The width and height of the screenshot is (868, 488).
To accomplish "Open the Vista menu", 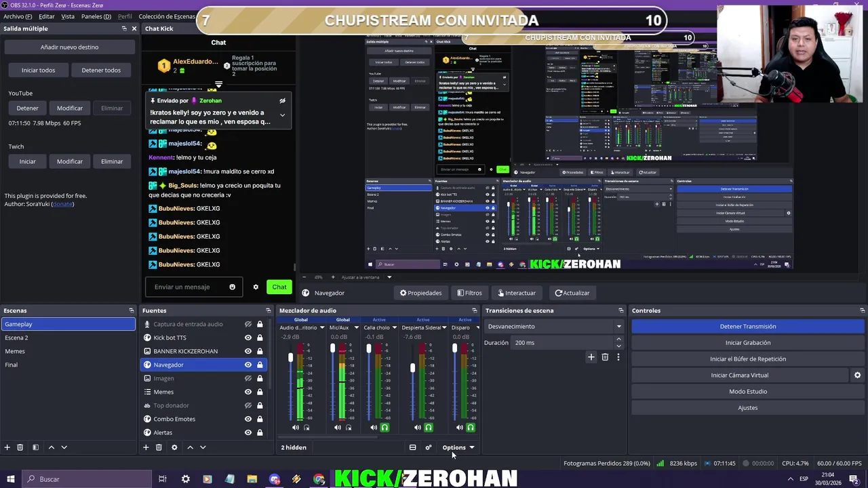I will pos(68,16).
